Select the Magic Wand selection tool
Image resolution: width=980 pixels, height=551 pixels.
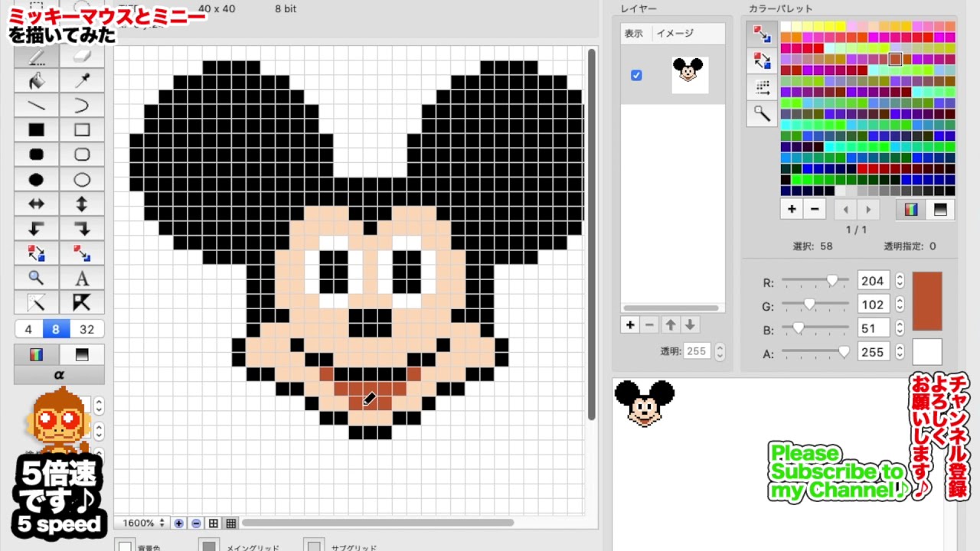[x=36, y=302]
